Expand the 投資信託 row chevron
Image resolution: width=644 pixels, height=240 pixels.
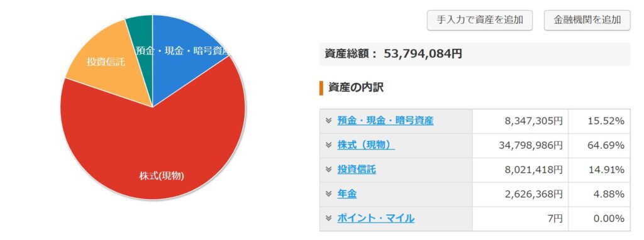click(x=328, y=170)
